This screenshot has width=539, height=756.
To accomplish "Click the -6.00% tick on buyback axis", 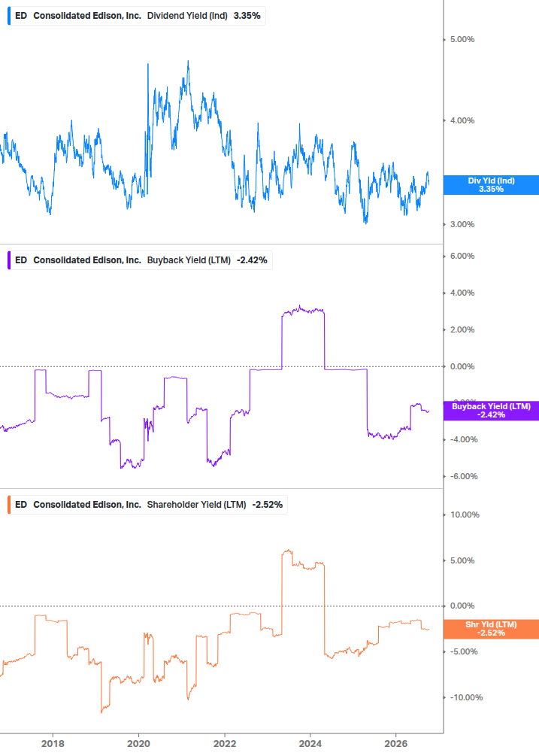I will click(464, 476).
